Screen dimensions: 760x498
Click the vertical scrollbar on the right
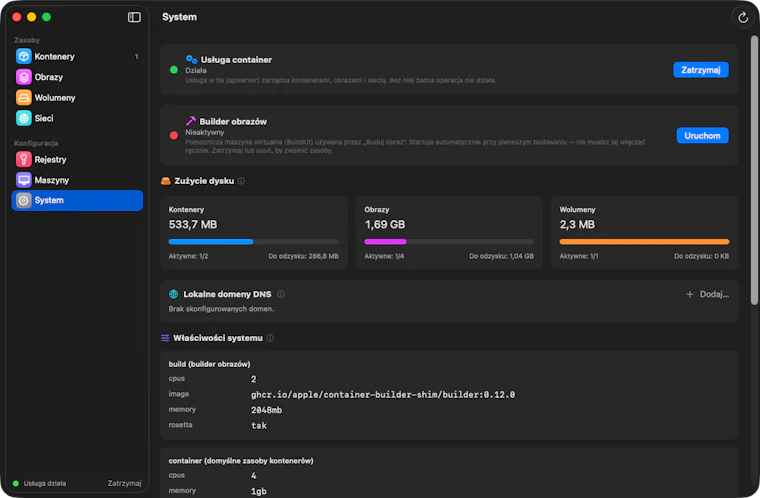pos(754,170)
